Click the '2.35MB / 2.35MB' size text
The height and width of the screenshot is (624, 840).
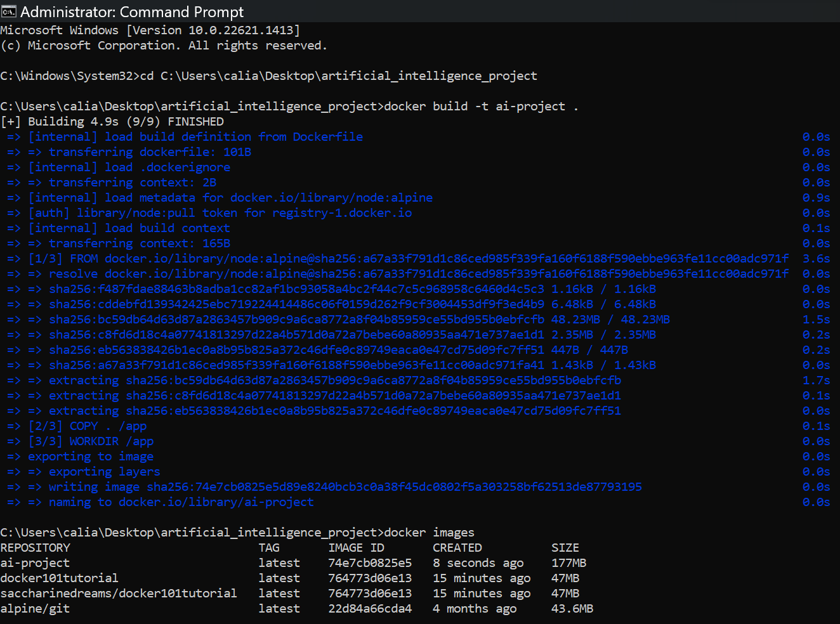[x=604, y=335]
